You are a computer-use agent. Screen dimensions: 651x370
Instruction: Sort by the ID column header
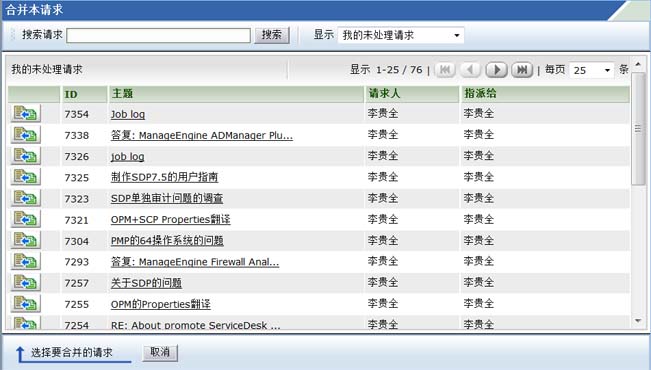(71, 94)
